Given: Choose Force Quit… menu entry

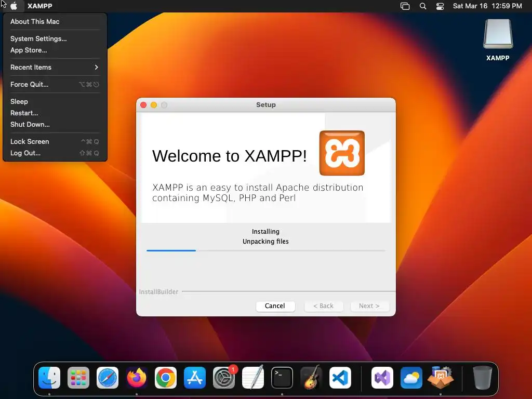Looking at the screenshot, I should [x=55, y=85].
